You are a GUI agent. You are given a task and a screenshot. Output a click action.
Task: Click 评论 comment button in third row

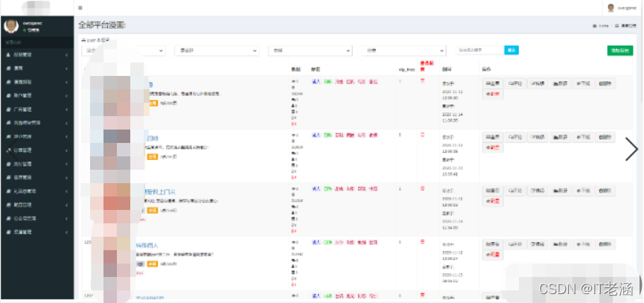click(514, 191)
